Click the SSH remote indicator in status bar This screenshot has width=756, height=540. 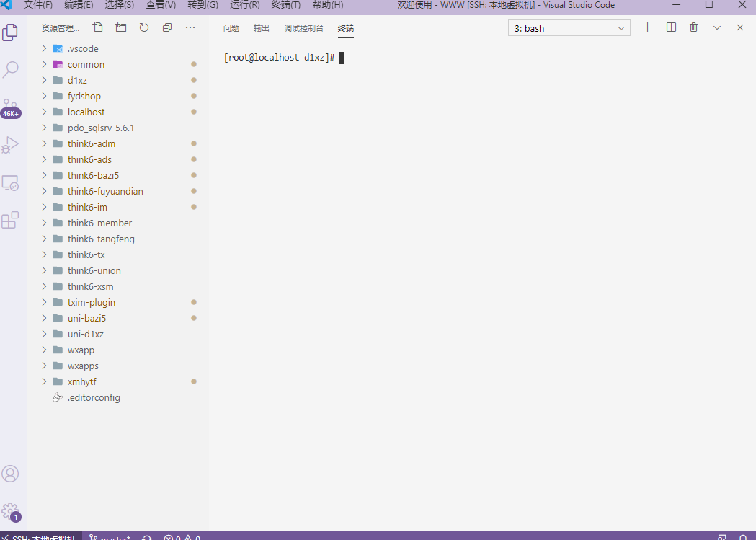(x=41, y=536)
